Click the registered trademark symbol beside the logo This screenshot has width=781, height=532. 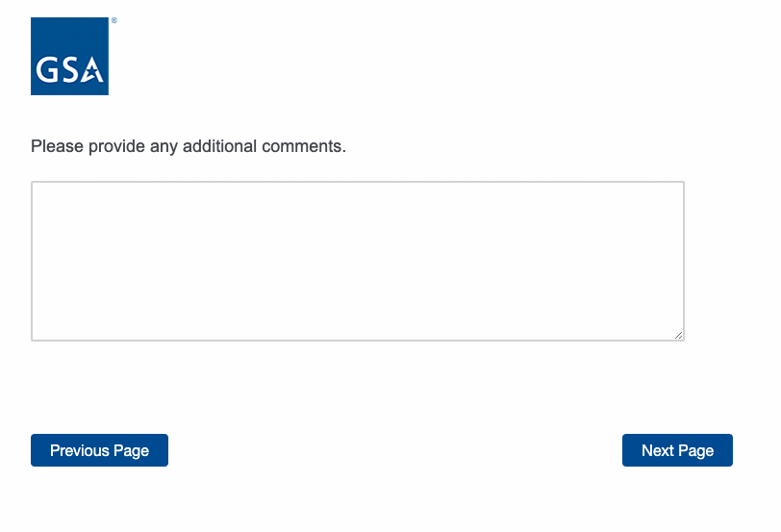(113, 20)
